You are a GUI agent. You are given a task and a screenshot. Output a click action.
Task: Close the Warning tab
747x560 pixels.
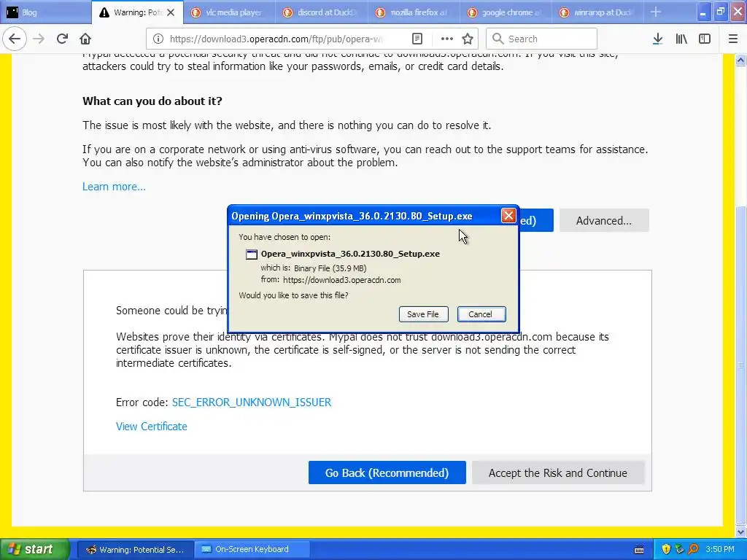click(171, 12)
